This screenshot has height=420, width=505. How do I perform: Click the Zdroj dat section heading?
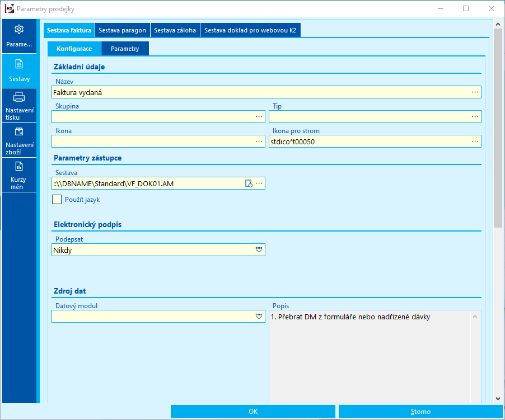70,291
